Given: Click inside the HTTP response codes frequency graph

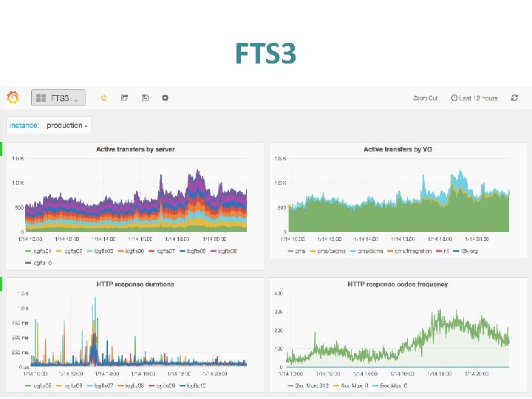Looking at the screenshot, I should pos(398,330).
